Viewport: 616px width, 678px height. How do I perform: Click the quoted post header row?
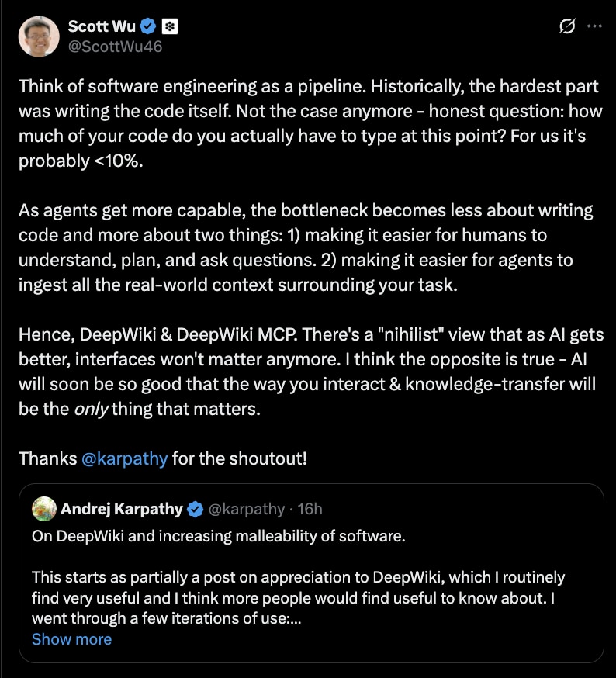pyautogui.click(x=178, y=510)
